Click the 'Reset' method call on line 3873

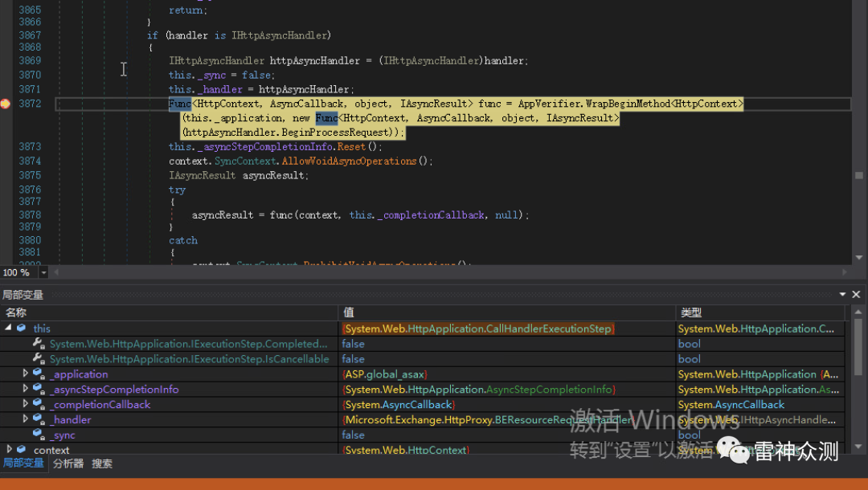[351, 146]
